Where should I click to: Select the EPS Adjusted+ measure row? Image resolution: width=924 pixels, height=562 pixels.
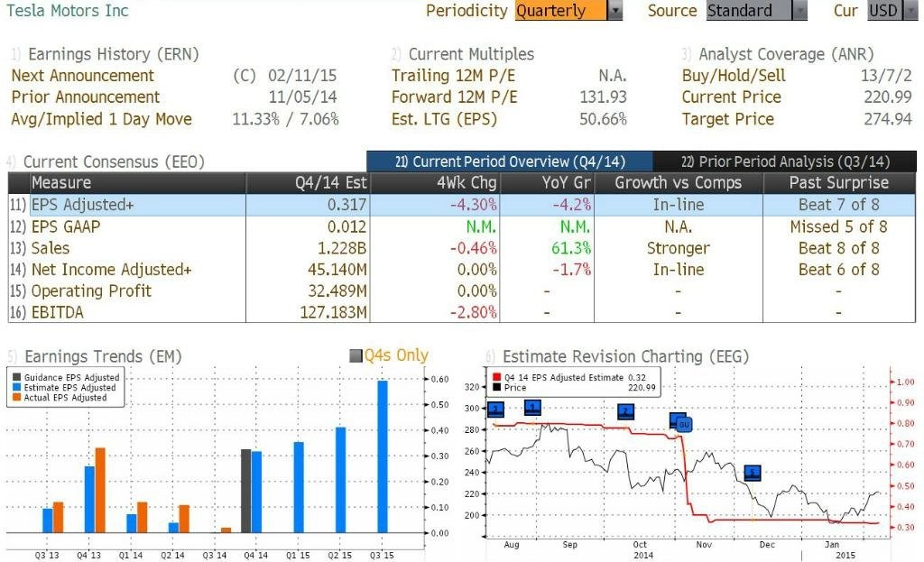click(x=462, y=205)
